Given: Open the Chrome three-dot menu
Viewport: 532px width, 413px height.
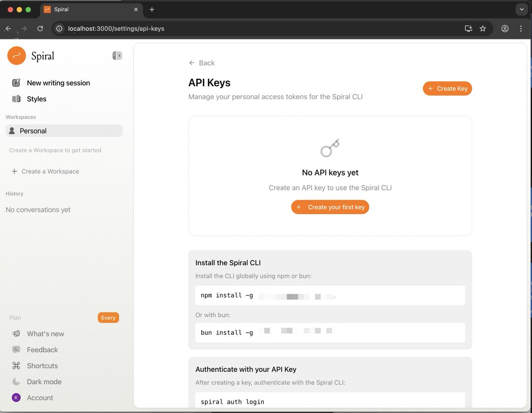Looking at the screenshot, I should [x=521, y=28].
